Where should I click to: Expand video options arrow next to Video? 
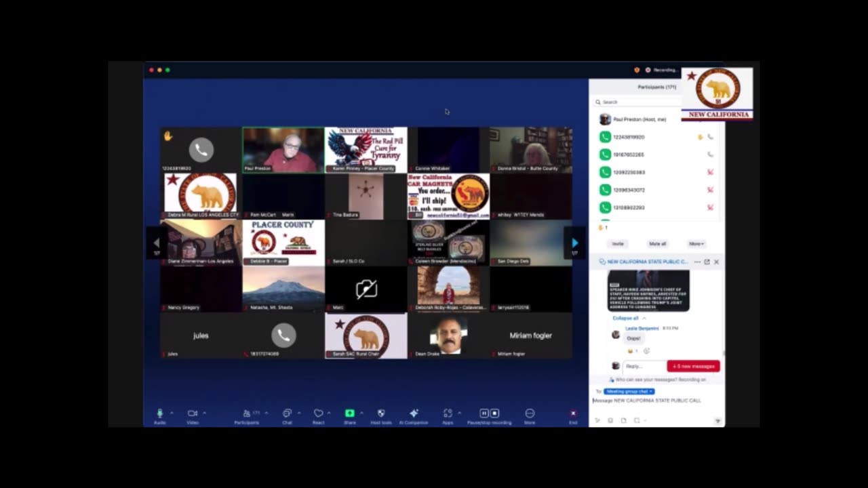pos(204,413)
